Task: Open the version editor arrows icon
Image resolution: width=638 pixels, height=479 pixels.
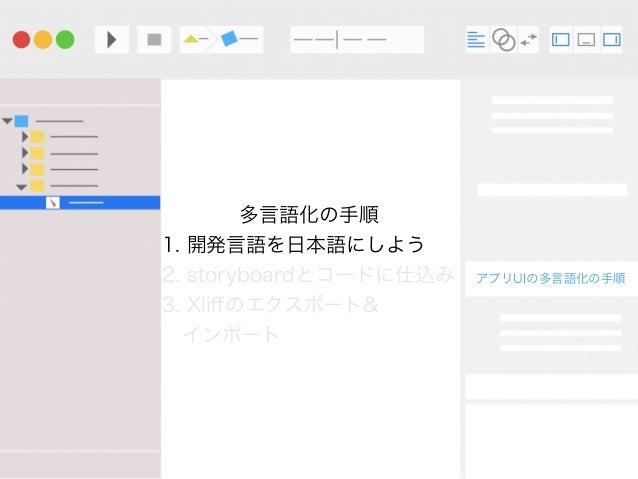Action: (529, 40)
